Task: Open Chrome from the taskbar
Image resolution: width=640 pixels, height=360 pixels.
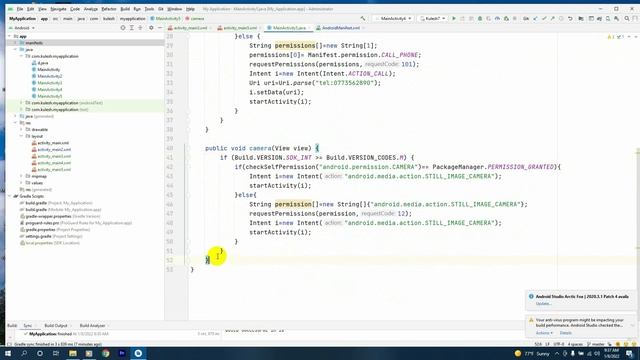Action: coord(106,353)
